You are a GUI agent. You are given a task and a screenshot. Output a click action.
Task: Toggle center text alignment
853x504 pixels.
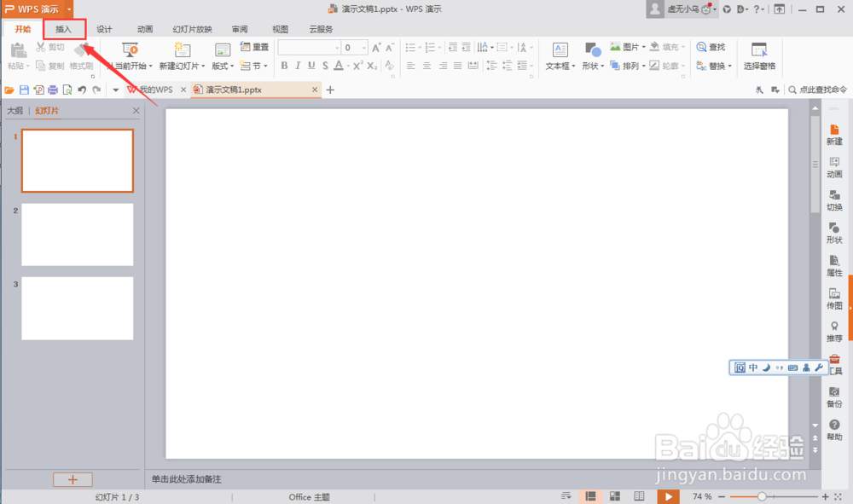pos(426,66)
